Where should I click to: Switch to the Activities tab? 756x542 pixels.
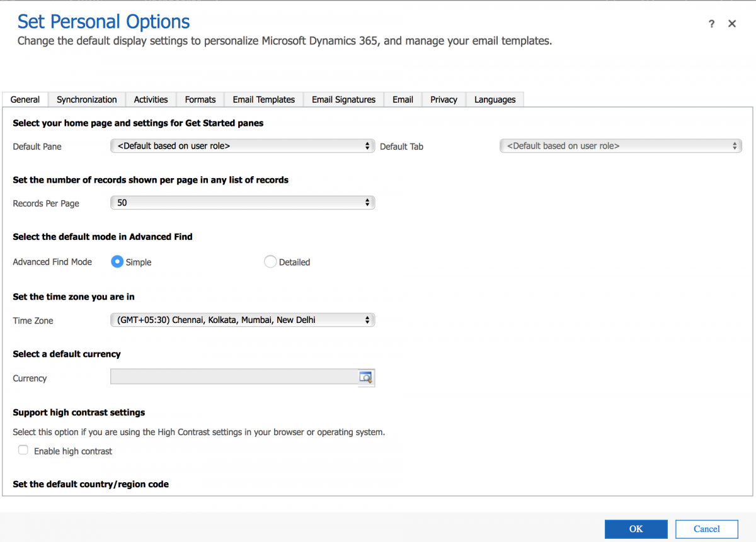[x=151, y=99]
